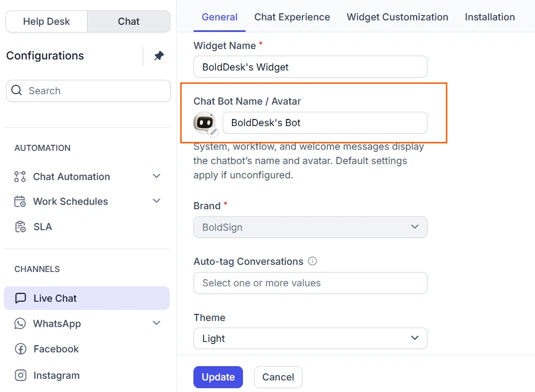Expand the Work Schedules section
Image resolution: width=535 pixels, height=392 pixels.
[x=156, y=201]
